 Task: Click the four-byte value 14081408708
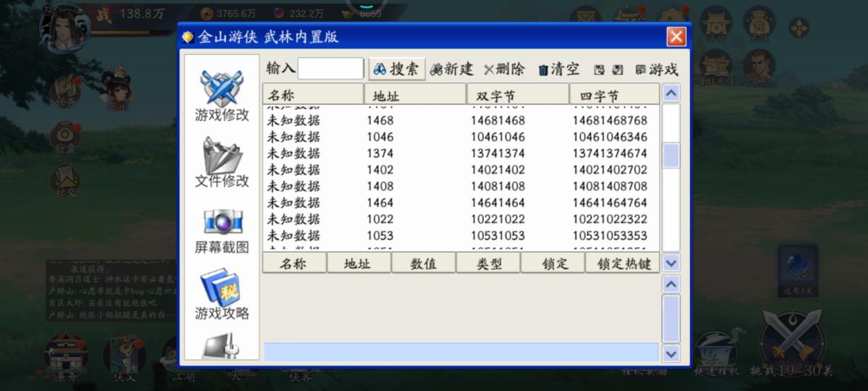coord(610,186)
